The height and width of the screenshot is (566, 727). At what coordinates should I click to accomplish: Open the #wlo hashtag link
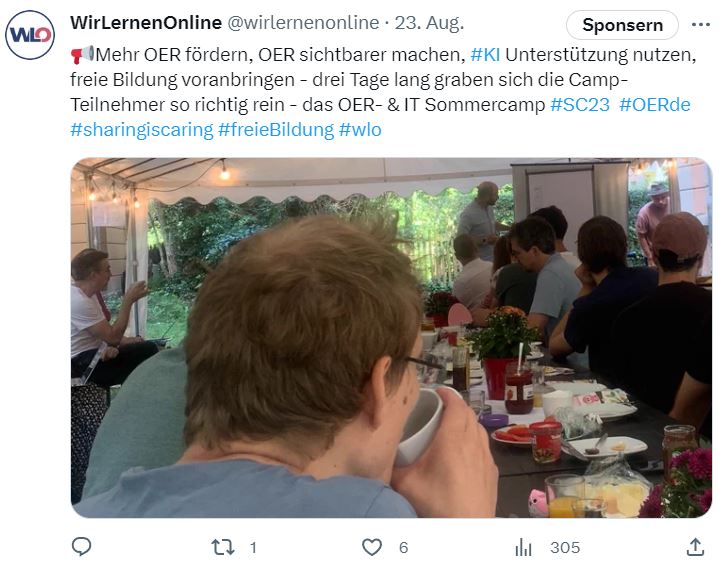pyautogui.click(x=360, y=129)
